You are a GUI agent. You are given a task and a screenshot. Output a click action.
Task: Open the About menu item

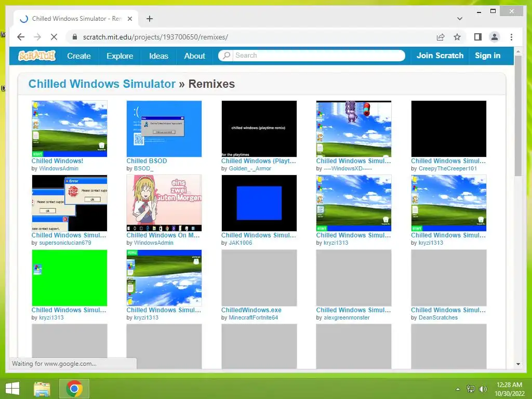pos(195,56)
